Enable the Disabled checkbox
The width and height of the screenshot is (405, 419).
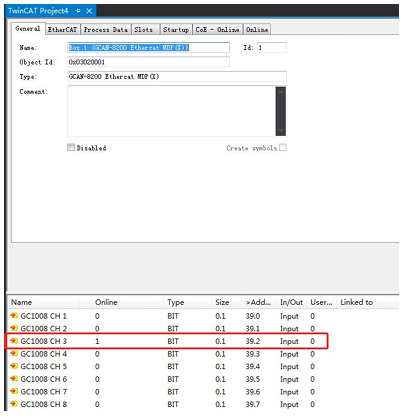(71, 147)
